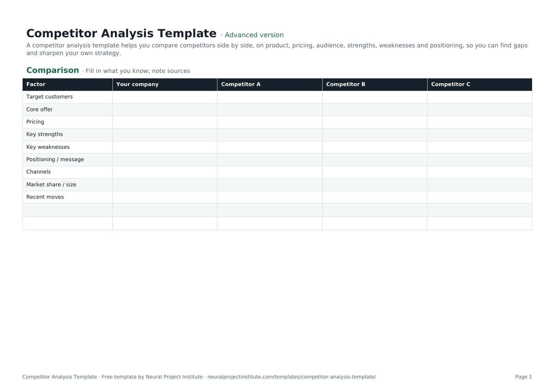Select the 'Key weaknesses' row label
This screenshot has width=555, height=392.
coord(48,147)
